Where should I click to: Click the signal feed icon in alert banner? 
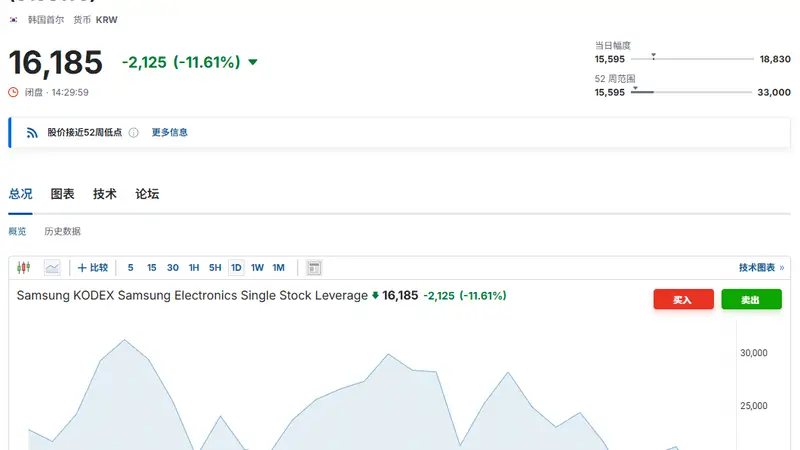[32, 133]
